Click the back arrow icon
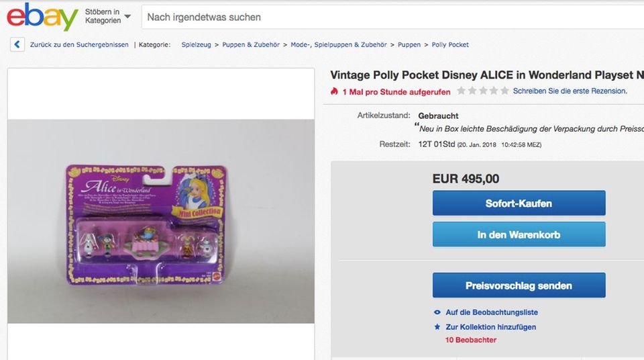Image resolution: width=644 pixels, height=360 pixels. [x=17, y=45]
